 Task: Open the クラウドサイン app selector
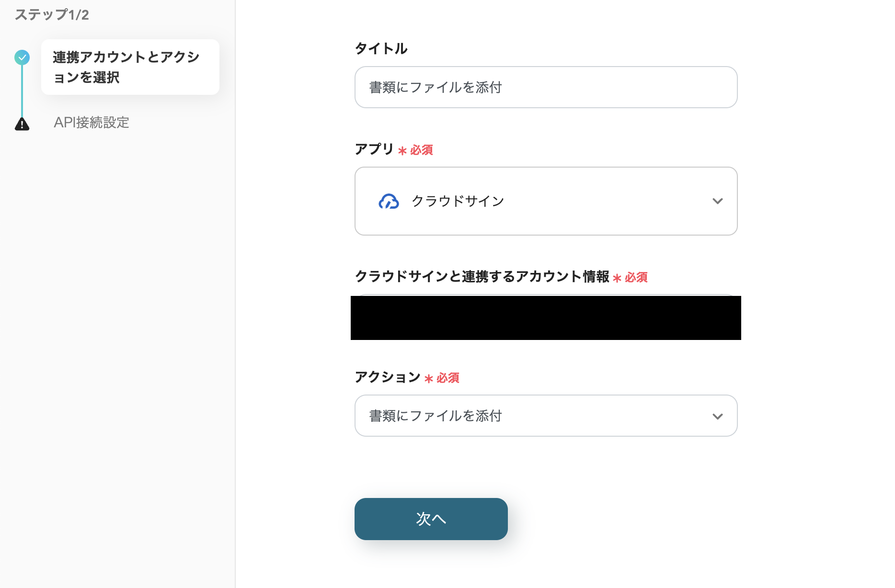[545, 201]
